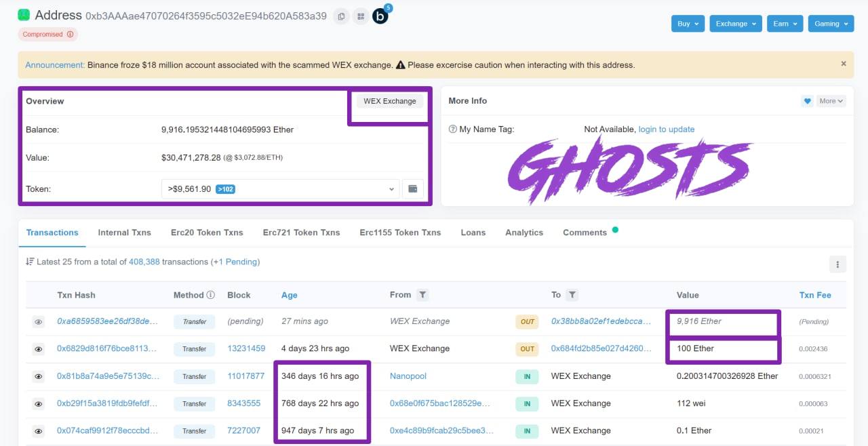Click the Compromised label info icon
This screenshot has height=446, width=868.
[x=70, y=35]
